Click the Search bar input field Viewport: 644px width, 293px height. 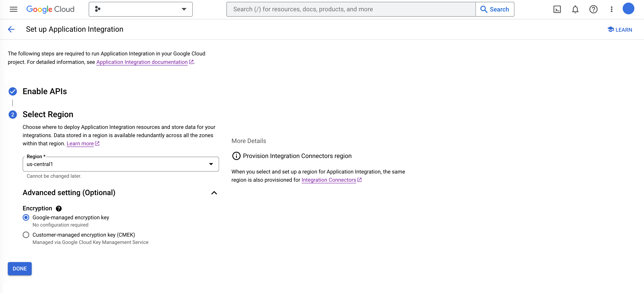click(352, 9)
